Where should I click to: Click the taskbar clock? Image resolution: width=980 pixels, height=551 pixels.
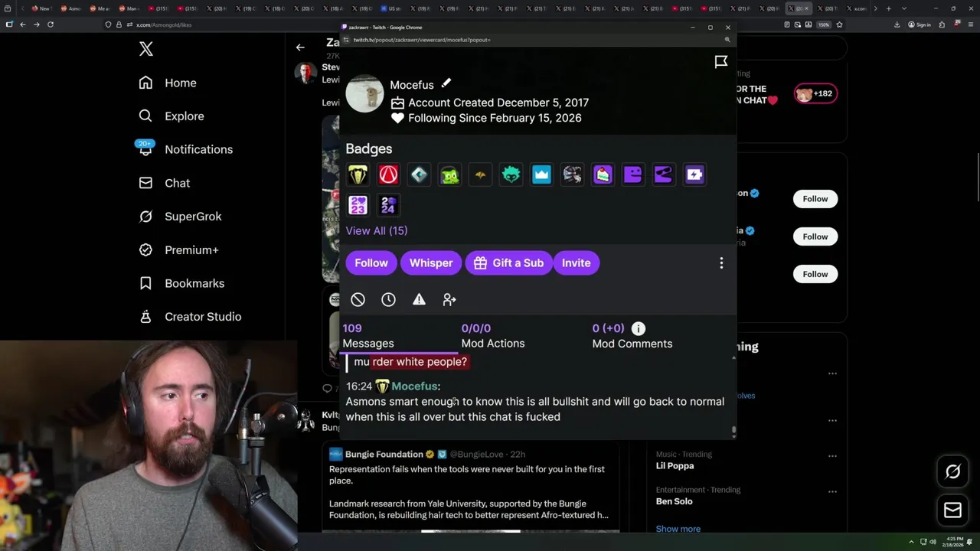pos(954,542)
